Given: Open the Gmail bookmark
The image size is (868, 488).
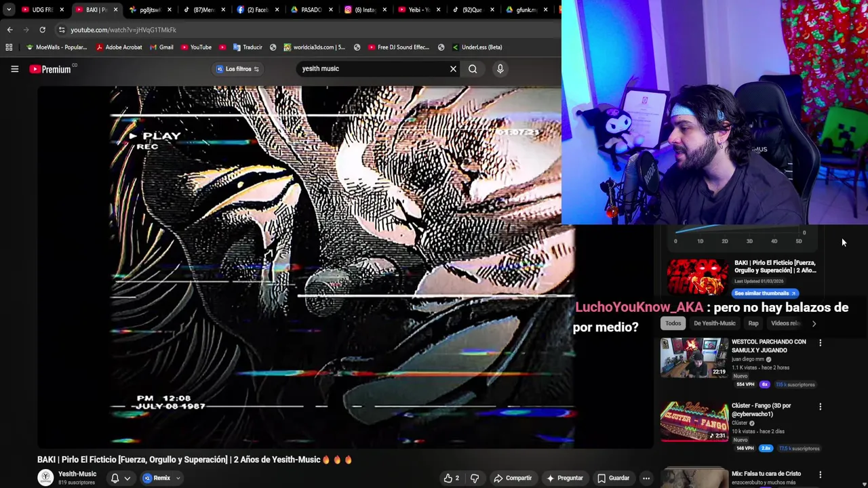Looking at the screenshot, I should [161, 47].
